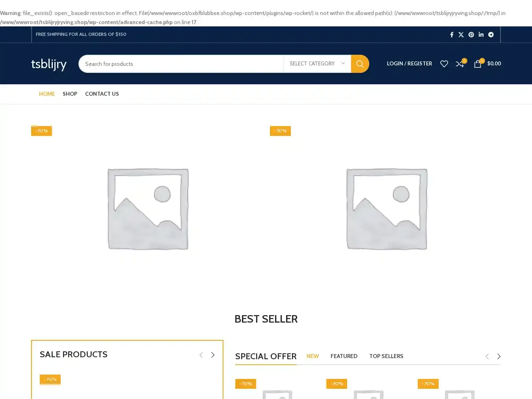This screenshot has height=399, width=532.
Task: Go to previous Special Offer slide
Action: [x=487, y=356]
